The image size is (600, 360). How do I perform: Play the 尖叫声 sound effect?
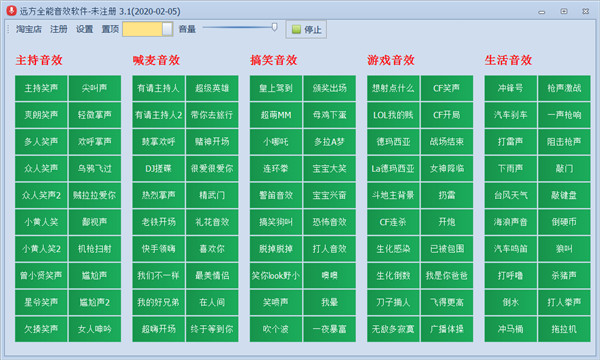(95, 88)
